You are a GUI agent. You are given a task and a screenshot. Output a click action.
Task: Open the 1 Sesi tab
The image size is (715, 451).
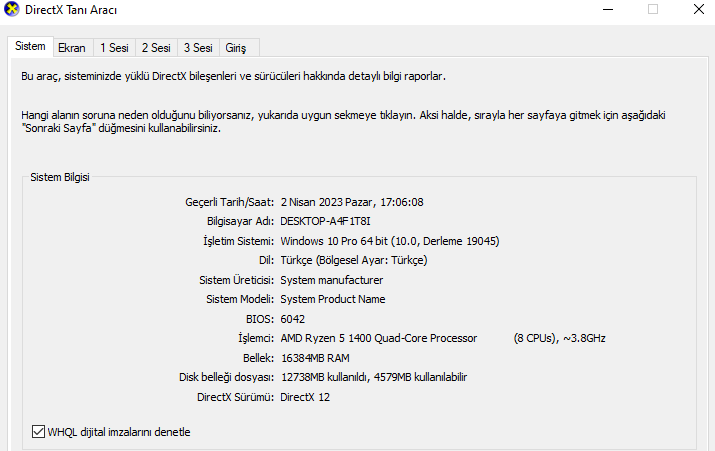coord(114,47)
